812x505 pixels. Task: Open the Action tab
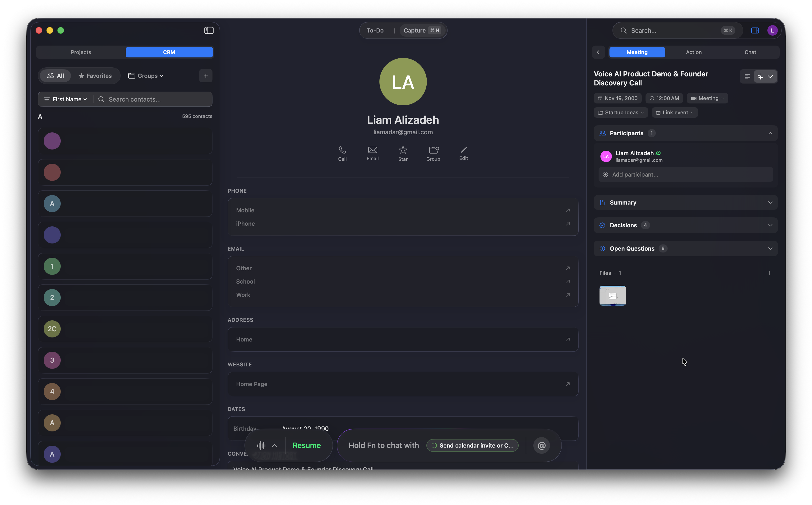click(x=693, y=52)
